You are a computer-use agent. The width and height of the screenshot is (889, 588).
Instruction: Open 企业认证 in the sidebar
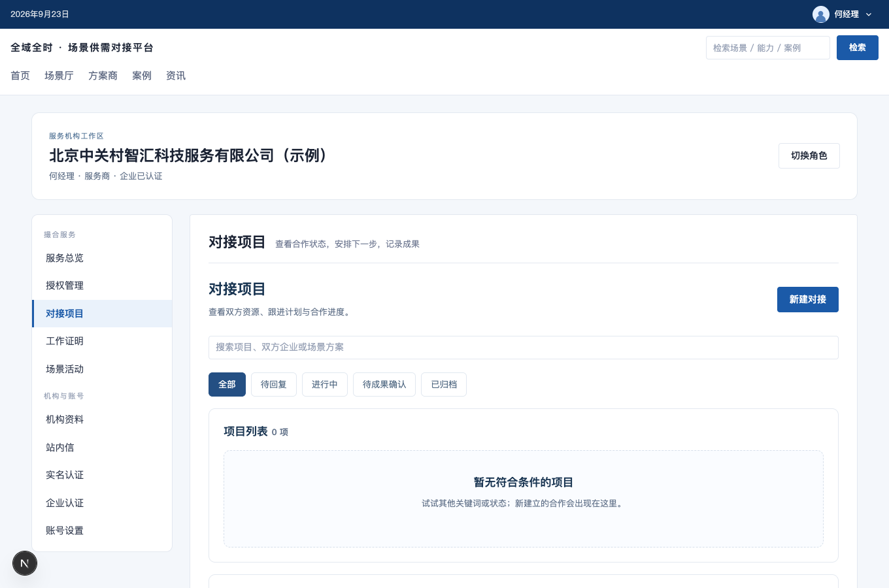point(102,503)
